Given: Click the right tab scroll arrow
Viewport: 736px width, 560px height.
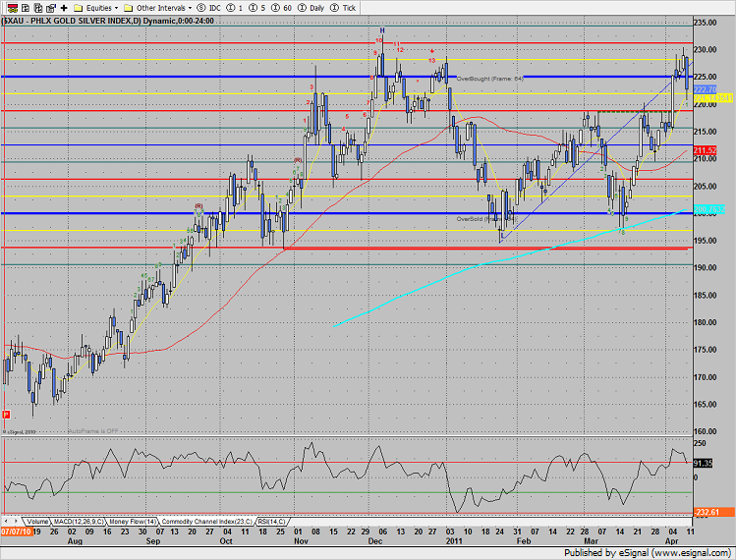Looking at the screenshot, I should click(16, 522).
